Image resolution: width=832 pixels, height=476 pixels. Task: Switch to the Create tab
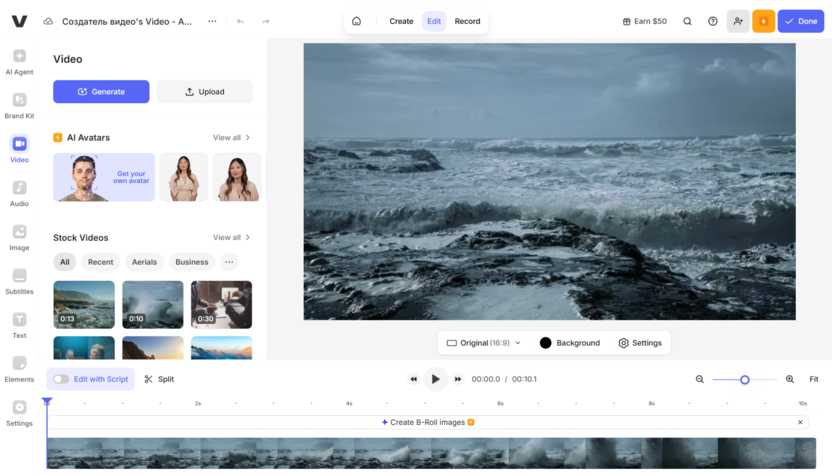[401, 21]
